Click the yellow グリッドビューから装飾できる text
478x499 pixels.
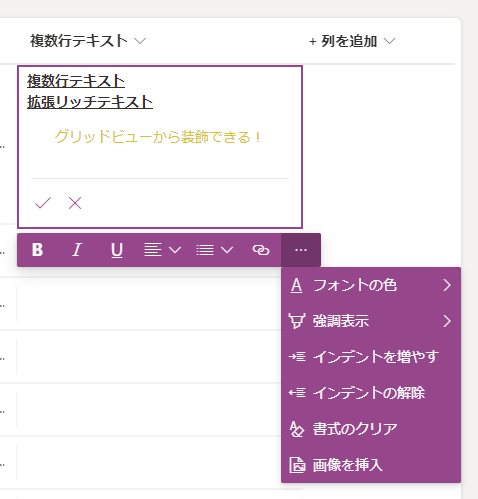tap(157, 137)
